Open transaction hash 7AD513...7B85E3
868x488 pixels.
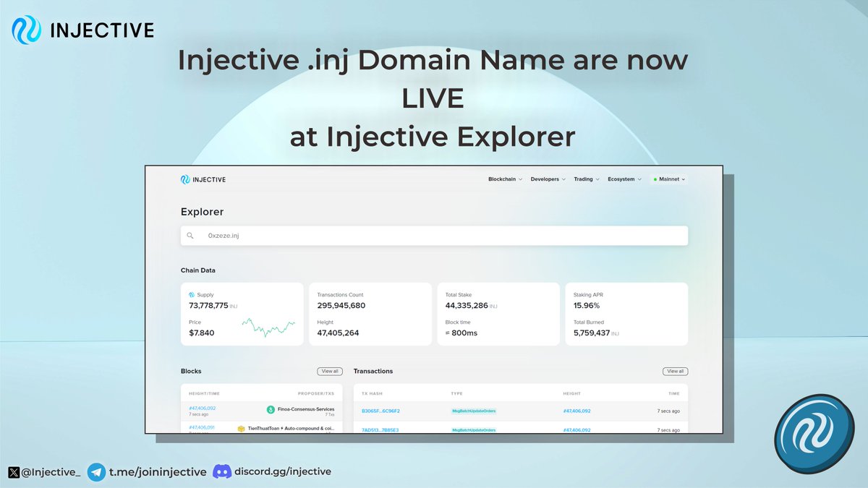coord(380,430)
